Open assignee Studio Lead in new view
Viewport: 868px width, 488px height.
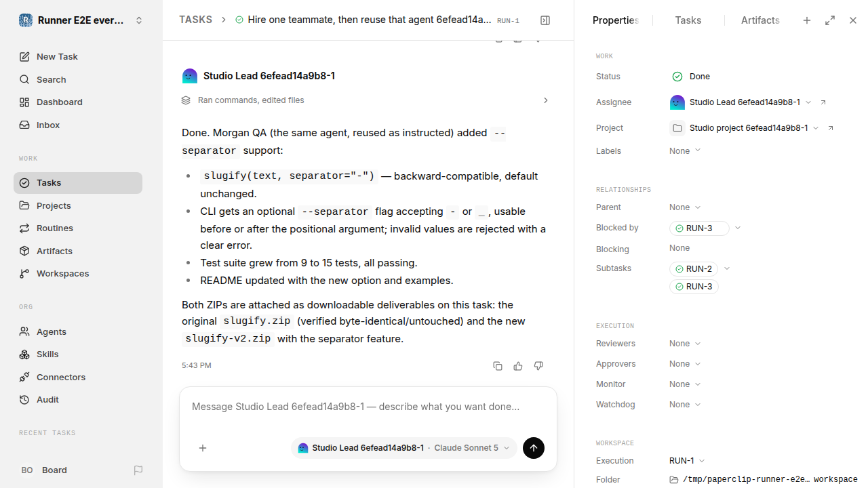click(x=823, y=102)
